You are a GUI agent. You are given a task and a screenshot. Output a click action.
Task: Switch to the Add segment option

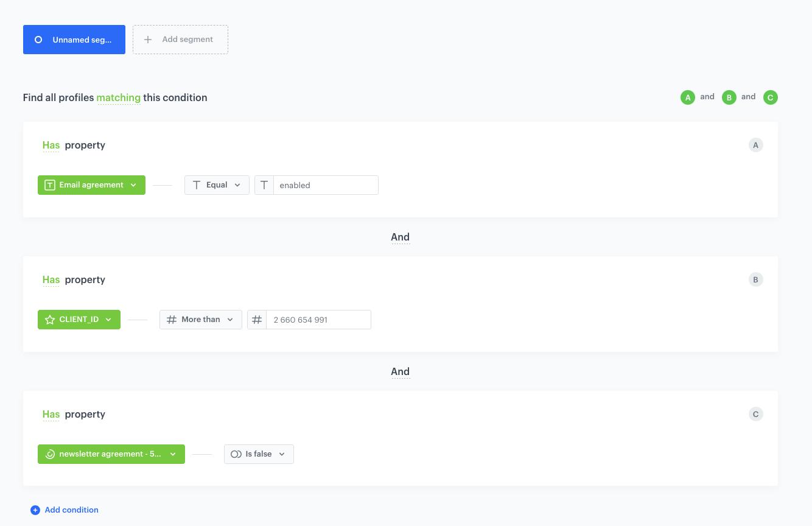pos(180,39)
